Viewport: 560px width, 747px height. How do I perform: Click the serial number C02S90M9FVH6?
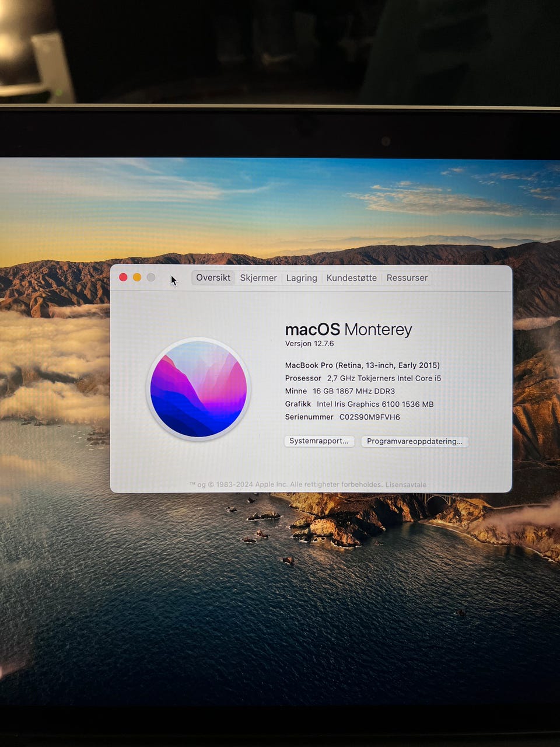[370, 417]
